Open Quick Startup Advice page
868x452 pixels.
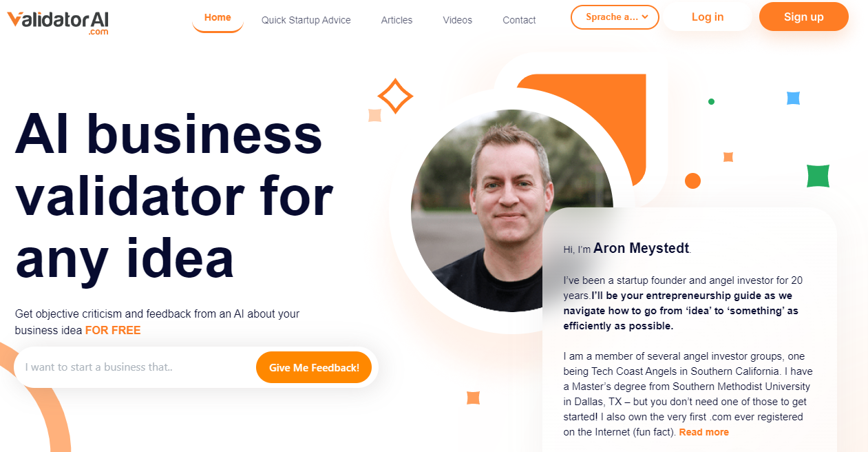coord(306,20)
